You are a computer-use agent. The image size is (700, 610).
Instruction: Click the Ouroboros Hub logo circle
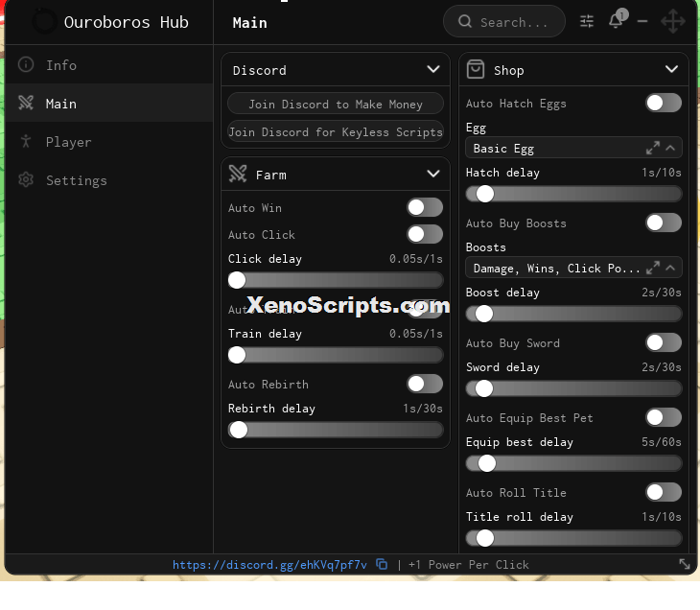point(45,21)
